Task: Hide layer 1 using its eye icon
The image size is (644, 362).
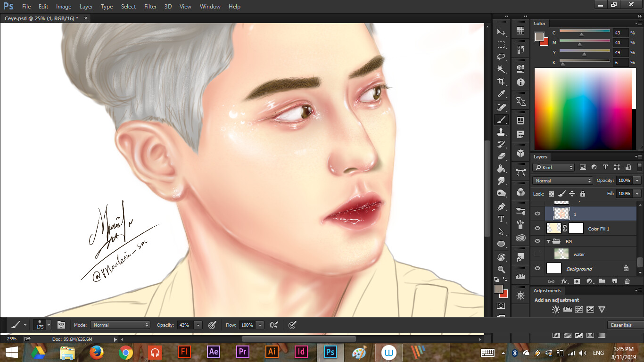Action: point(537,214)
